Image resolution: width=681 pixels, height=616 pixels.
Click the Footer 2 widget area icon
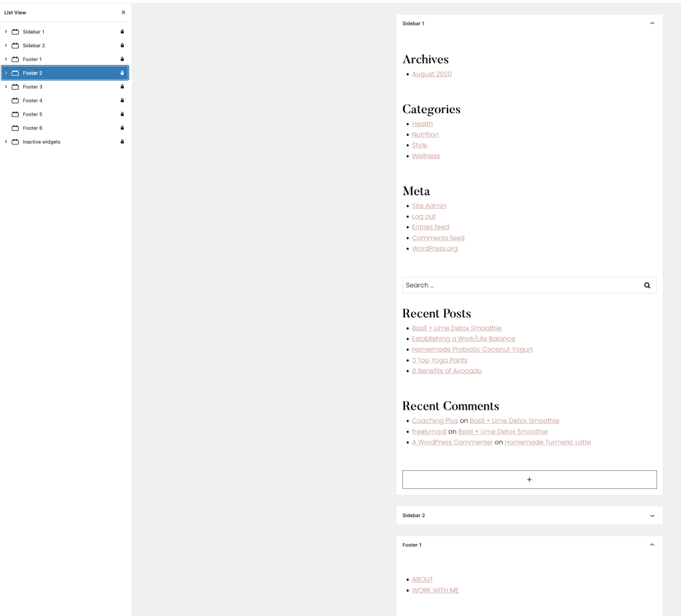pyautogui.click(x=15, y=73)
